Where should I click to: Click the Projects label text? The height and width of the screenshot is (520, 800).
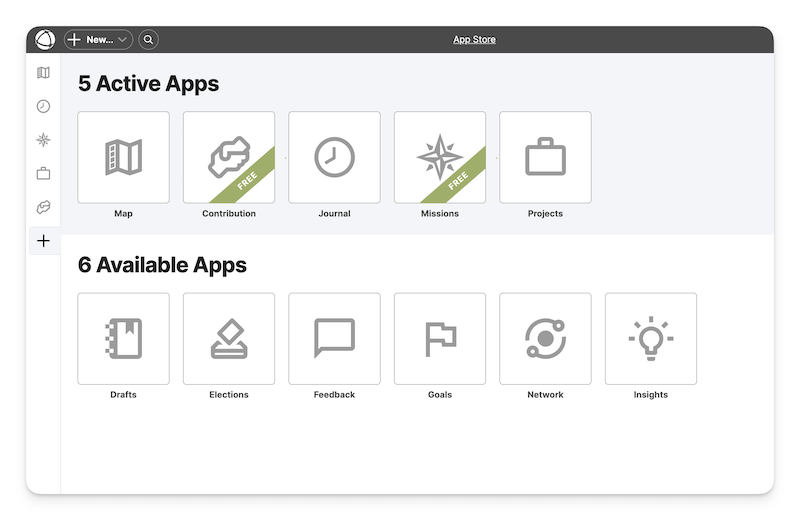545,213
